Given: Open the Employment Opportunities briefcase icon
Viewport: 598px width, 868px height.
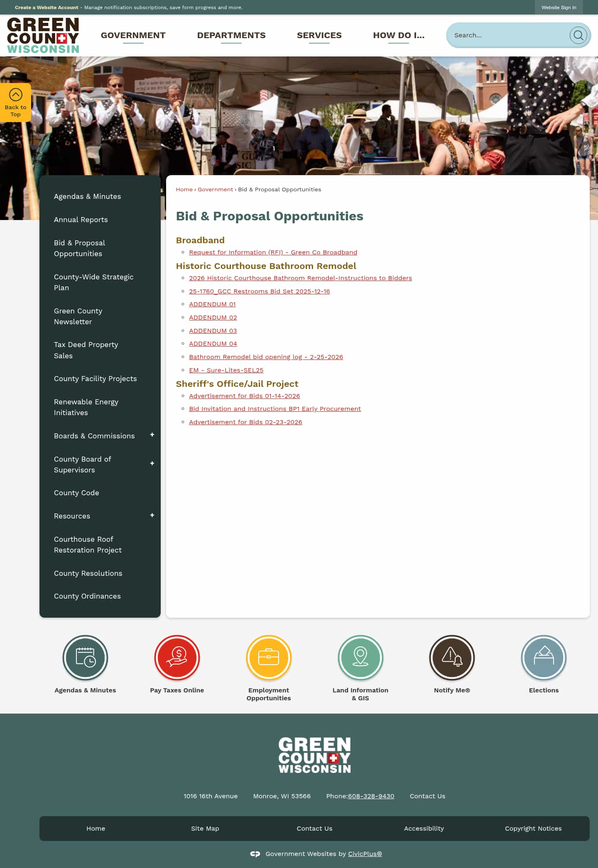Looking at the screenshot, I should coord(269,658).
